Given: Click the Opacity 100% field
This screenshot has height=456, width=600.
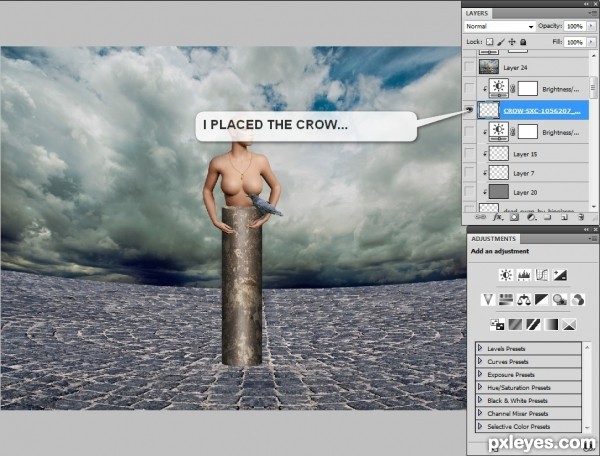Looking at the screenshot, I should (x=575, y=26).
